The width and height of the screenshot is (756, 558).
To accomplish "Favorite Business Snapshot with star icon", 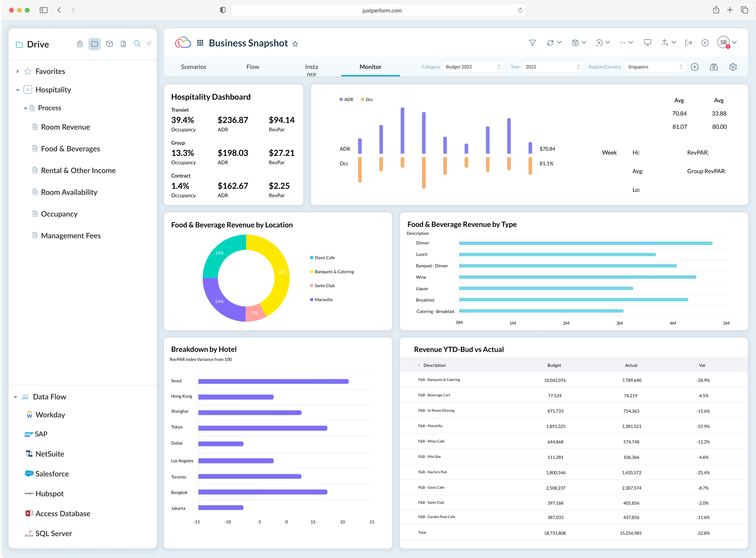I will click(x=295, y=44).
